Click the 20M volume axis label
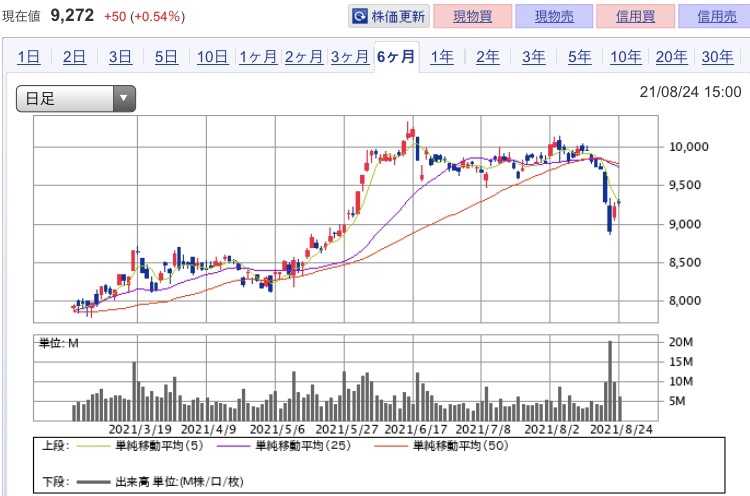 pyautogui.click(x=681, y=342)
